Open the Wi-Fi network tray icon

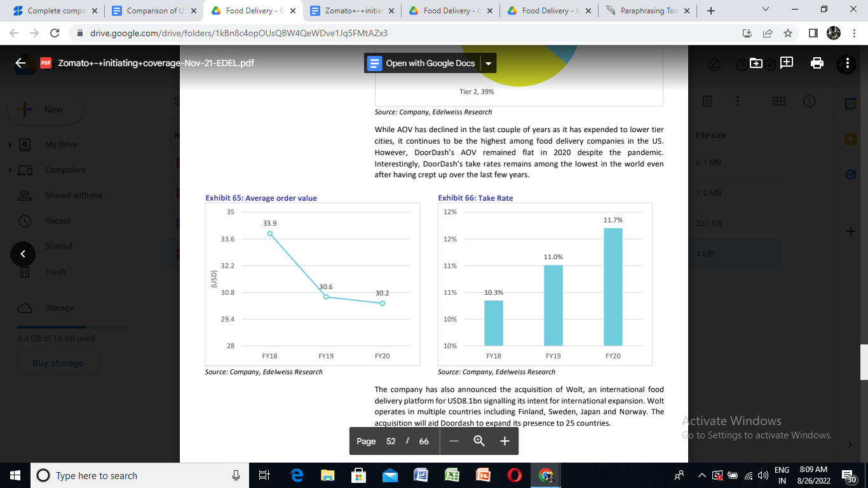[x=749, y=475]
